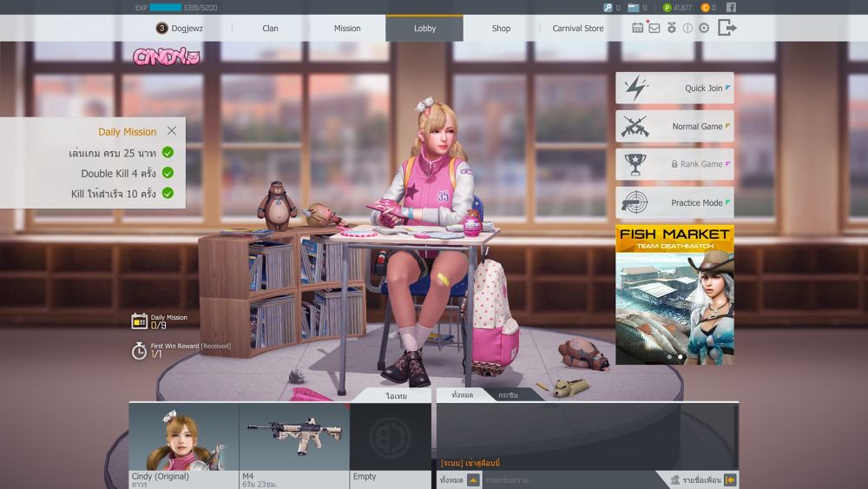Open the mailbox envelope icon

[654, 28]
